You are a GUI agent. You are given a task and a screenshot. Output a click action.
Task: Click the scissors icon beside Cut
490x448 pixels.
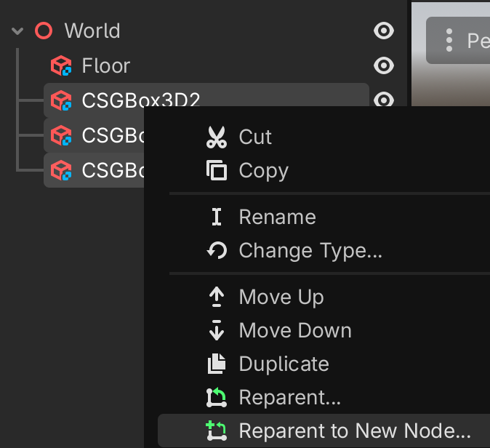[217, 137]
